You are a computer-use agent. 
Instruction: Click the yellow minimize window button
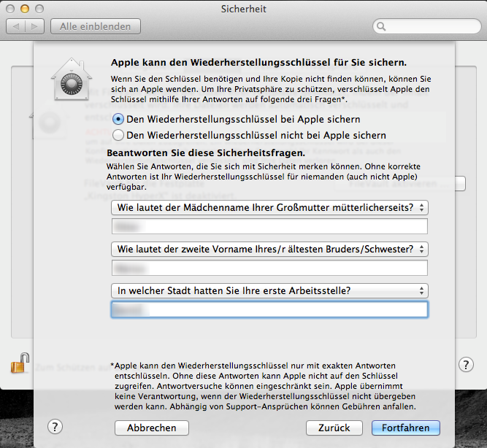click(x=25, y=9)
